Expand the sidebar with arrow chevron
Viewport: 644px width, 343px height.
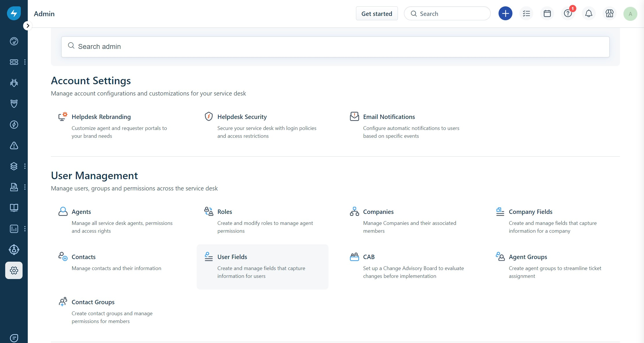click(27, 26)
